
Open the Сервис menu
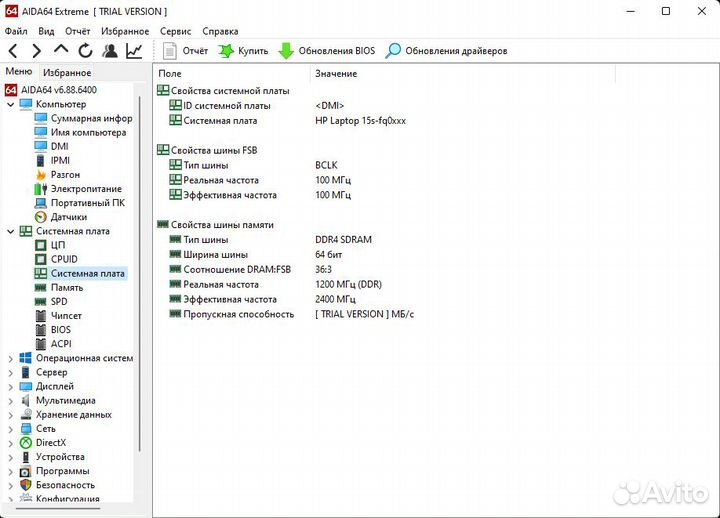pos(176,31)
